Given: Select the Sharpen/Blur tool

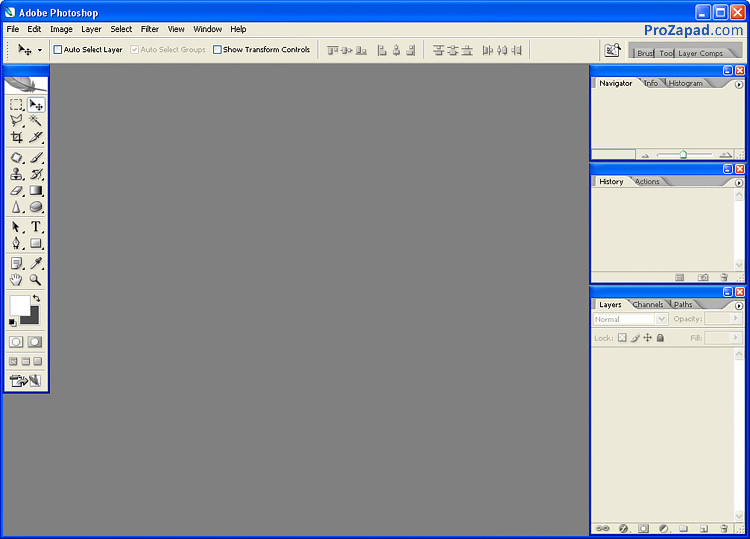Looking at the screenshot, I should [x=16, y=207].
